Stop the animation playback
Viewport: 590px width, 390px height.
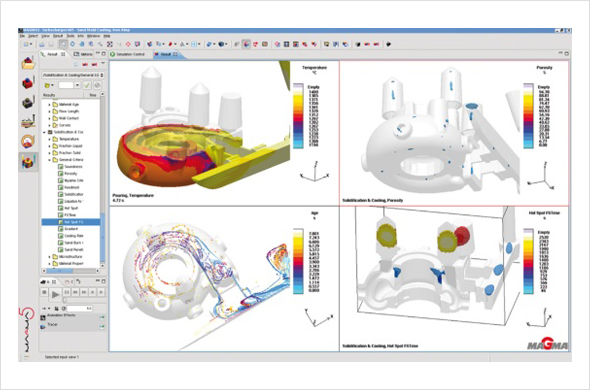44,292
